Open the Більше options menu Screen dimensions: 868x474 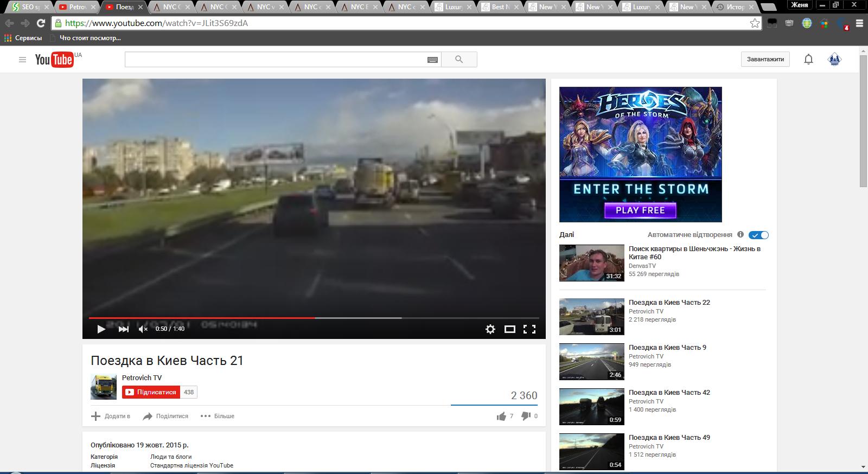(218, 416)
